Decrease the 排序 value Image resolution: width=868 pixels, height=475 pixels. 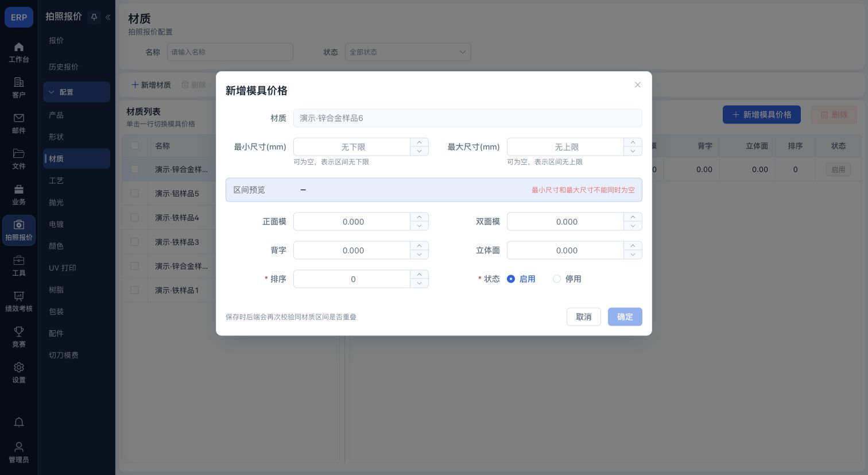click(419, 283)
